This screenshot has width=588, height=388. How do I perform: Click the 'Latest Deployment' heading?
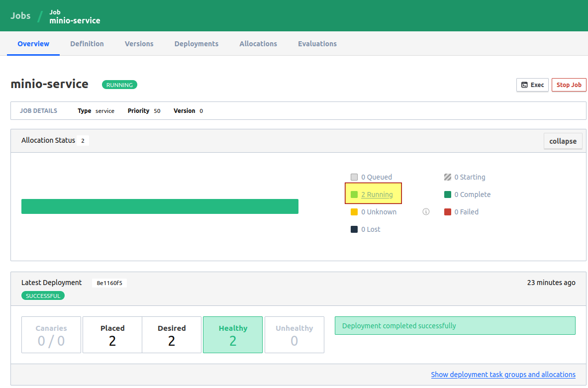click(x=51, y=283)
